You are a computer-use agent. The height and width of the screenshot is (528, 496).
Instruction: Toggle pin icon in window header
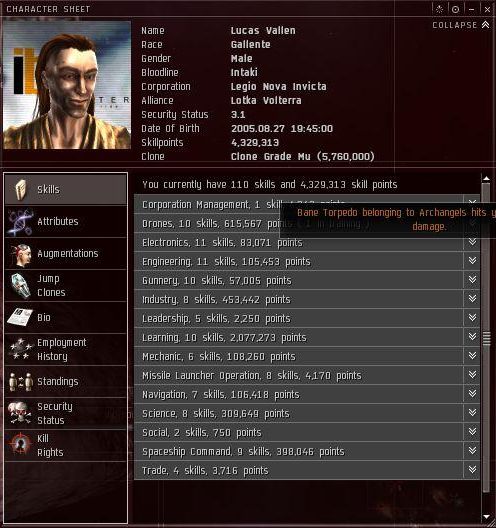click(455, 9)
